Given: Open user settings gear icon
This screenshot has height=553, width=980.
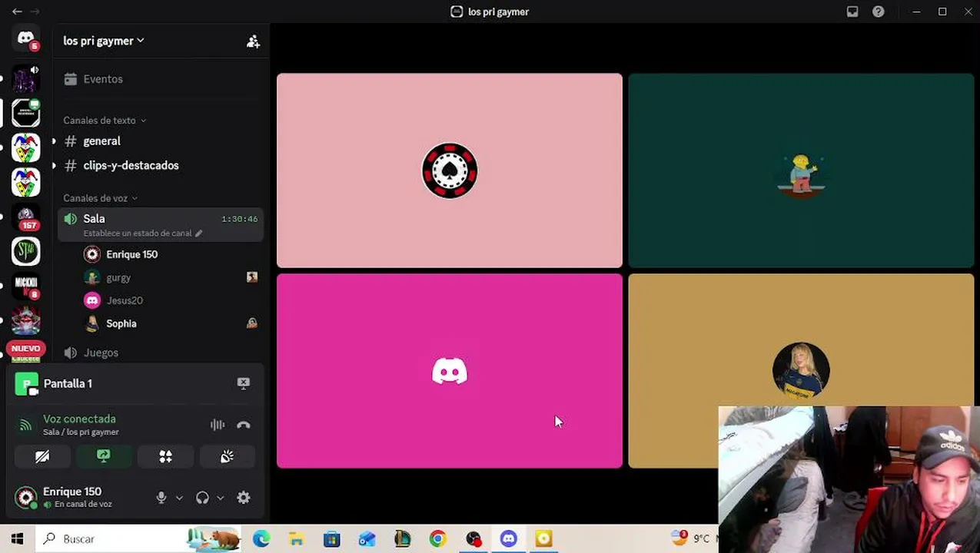Looking at the screenshot, I should click(x=244, y=498).
